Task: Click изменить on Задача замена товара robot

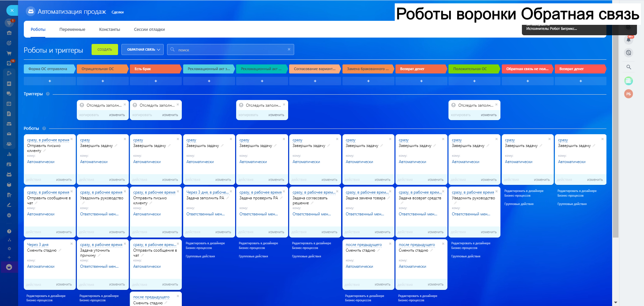Action: (382, 232)
